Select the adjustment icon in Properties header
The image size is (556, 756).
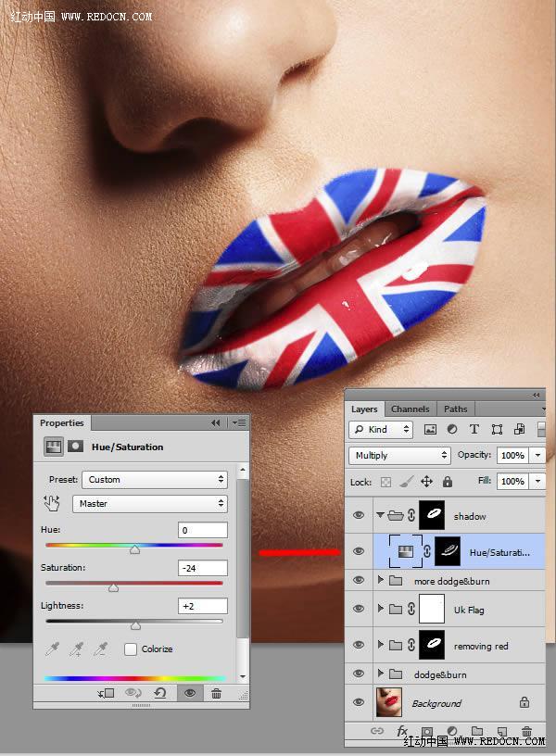point(53,447)
